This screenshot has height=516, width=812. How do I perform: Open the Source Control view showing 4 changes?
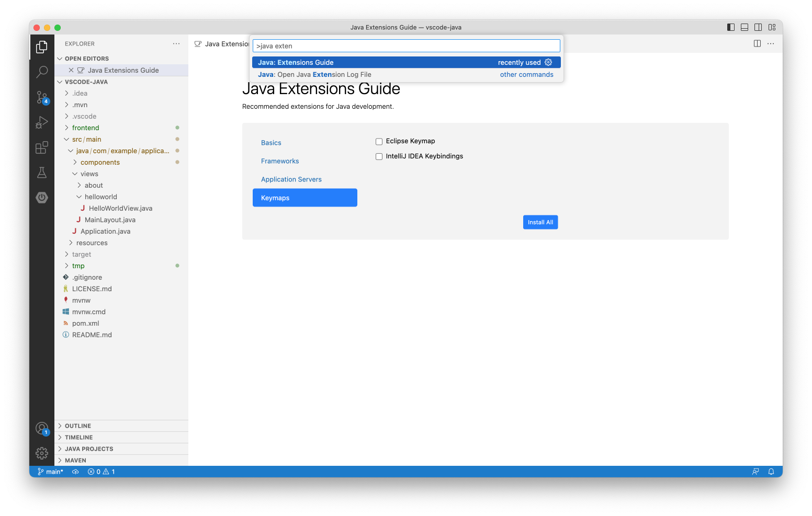[x=42, y=97]
